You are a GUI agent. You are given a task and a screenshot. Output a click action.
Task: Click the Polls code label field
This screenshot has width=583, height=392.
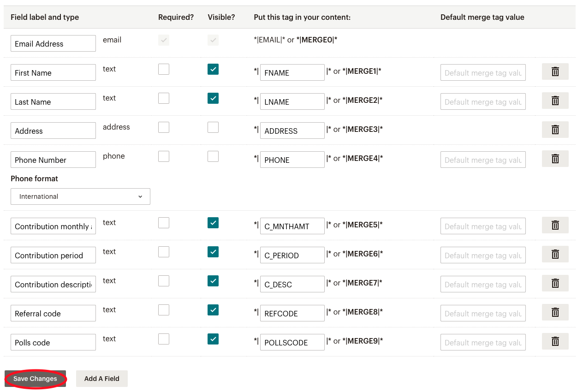53,342
